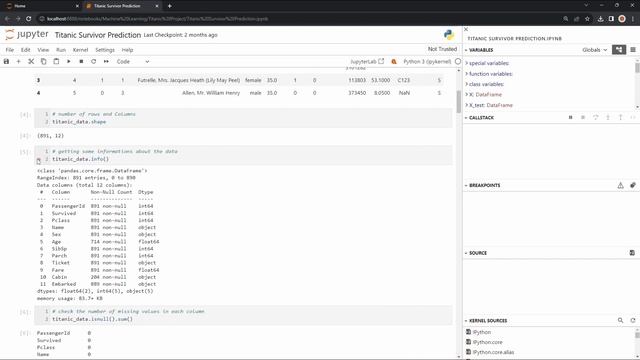Restart the kernel with circular arrow icon
Image resolution: width=640 pixels, height=360 pixels.
pos(93,62)
